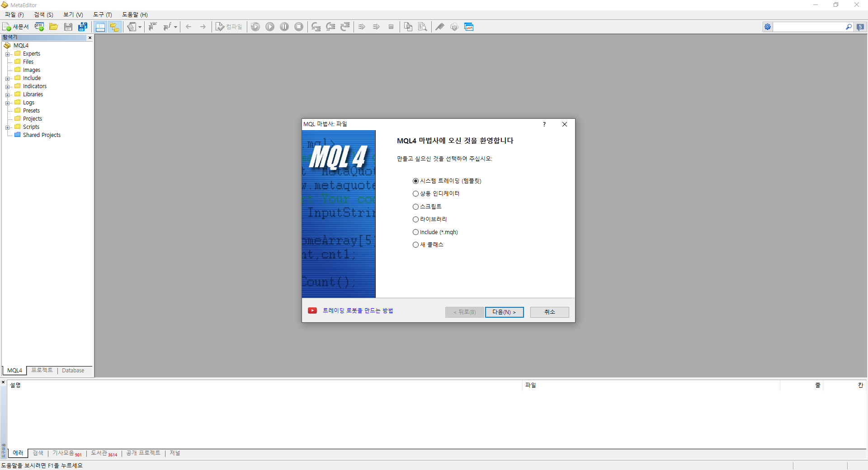Open the 파일 (F) menu
The height and width of the screenshot is (470, 868).
(x=14, y=14)
